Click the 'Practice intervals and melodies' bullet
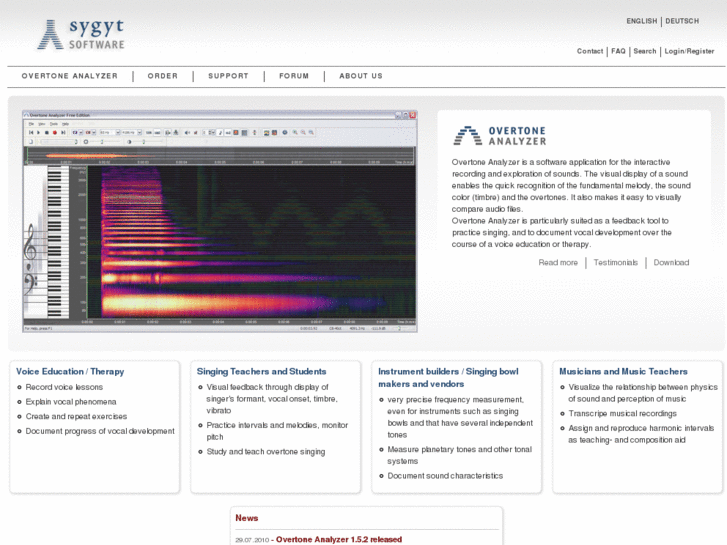Screen dimensions: 727x545 tap(277, 431)
